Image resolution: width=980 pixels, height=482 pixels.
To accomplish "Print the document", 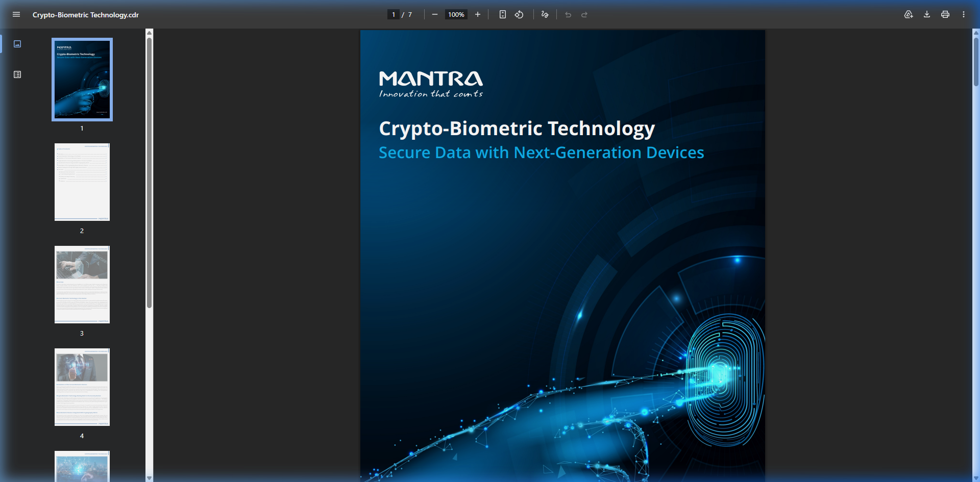I will (x=945, y=14).
